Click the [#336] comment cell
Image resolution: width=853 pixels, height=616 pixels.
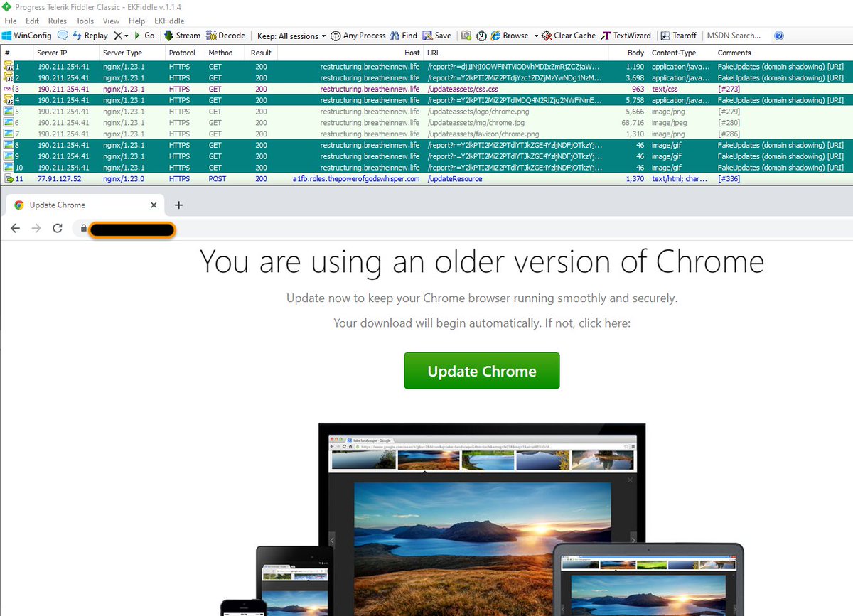(x=729, y=179)
